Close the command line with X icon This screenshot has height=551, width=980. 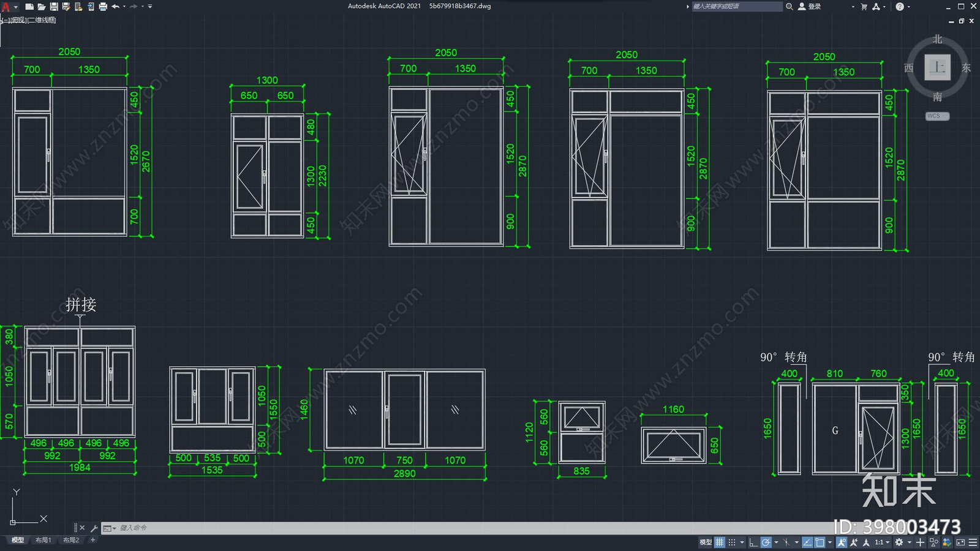coord(82,528)
